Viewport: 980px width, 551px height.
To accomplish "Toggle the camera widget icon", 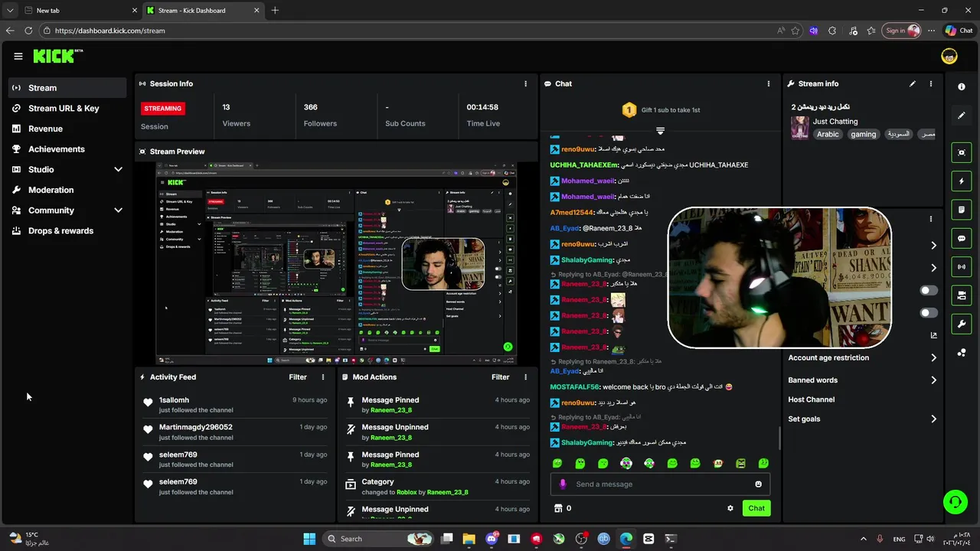I will 962,295.
